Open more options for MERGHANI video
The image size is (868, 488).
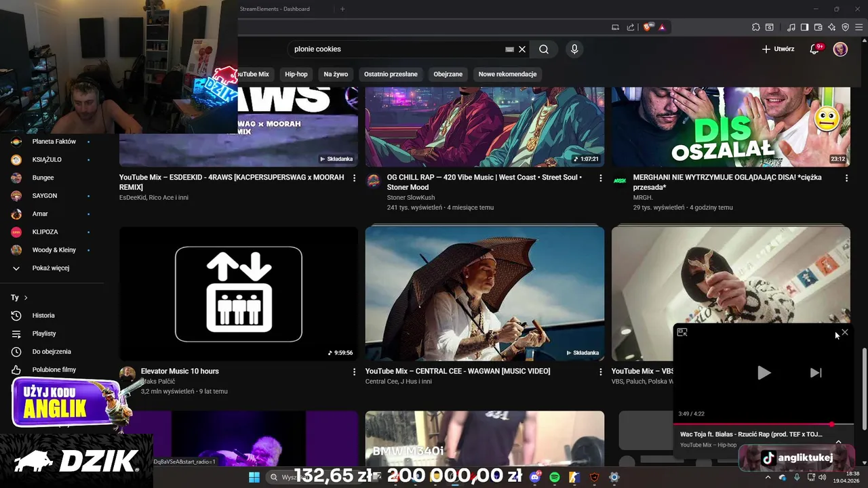coord(846,178)
